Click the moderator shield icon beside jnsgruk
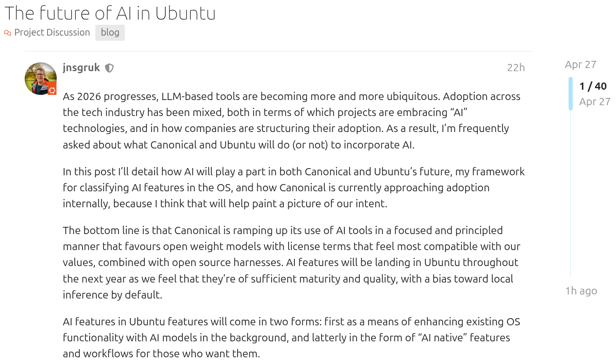 109,68
